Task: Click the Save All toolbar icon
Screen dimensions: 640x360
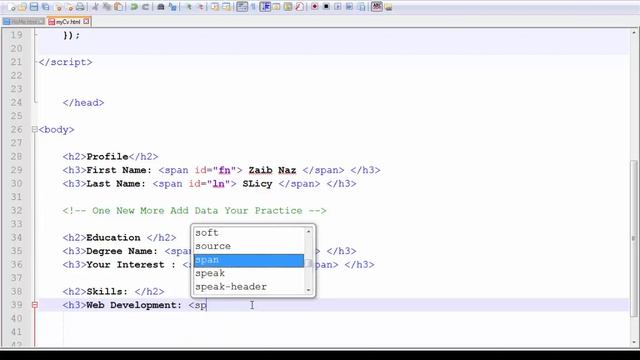Action: click(x=45, y=7)
